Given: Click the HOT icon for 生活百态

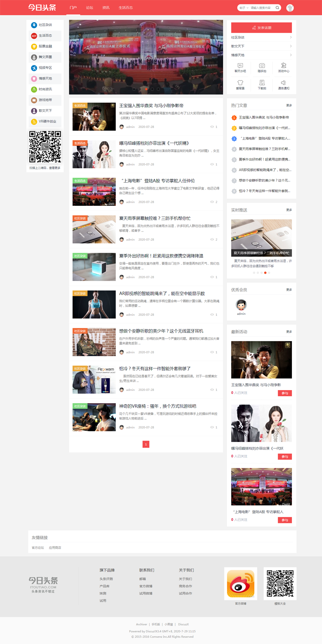Looking at the screenshot, I should [34, 36].
